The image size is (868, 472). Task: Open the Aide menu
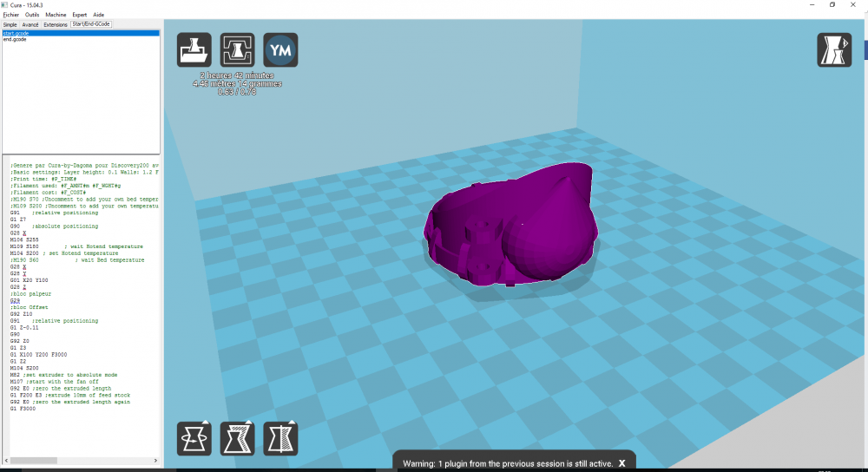pyautogui.click(x=99, y=15)
